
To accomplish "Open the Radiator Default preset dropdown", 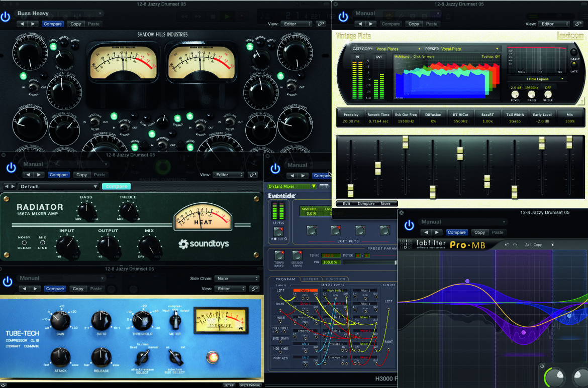I will coord(59,186).
